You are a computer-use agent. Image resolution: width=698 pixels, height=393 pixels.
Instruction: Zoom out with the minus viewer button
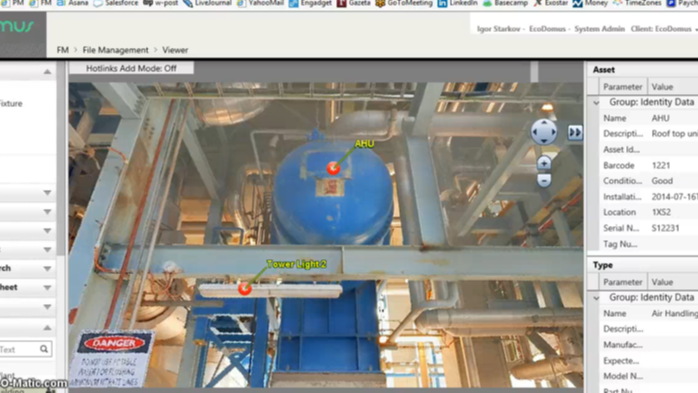click(x=544, y=180)
